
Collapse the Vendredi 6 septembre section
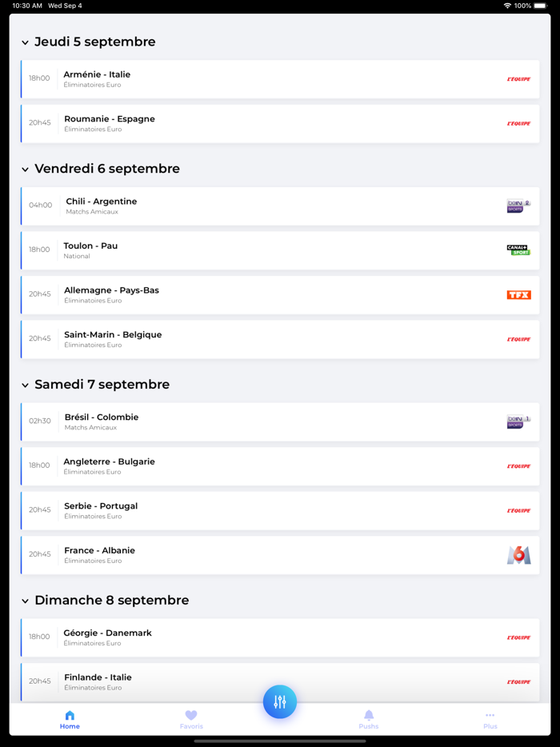tap(26, 169)
